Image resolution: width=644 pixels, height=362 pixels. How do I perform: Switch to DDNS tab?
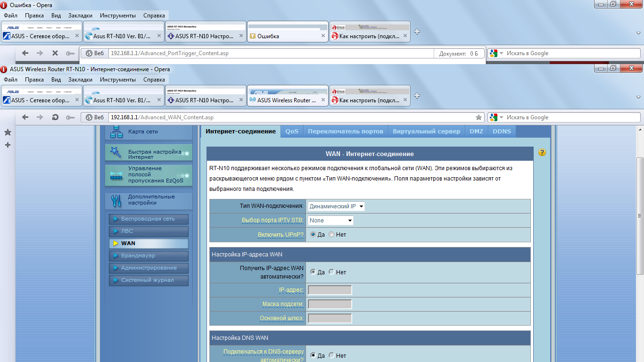pos(502,132)
